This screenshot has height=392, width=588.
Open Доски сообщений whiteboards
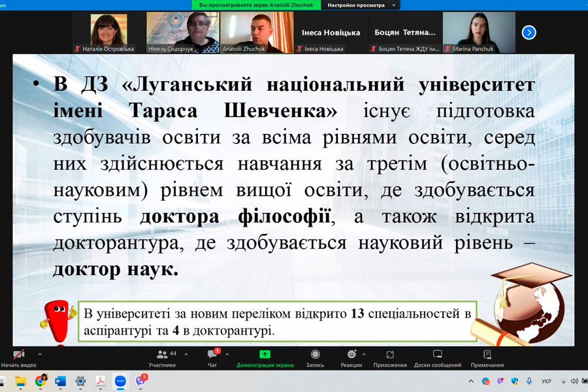pyautogui.click(x=437, y=357)
